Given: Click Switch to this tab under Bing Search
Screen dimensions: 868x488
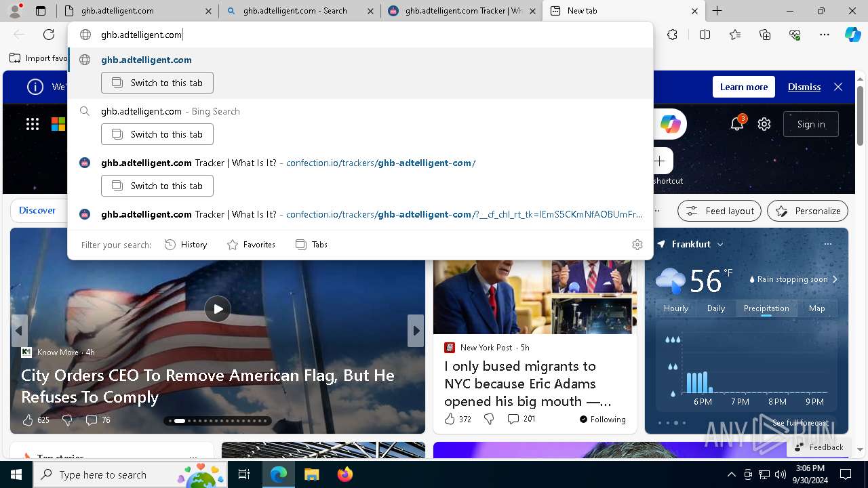Looking at the screenshot, I should tap(157, 134).
